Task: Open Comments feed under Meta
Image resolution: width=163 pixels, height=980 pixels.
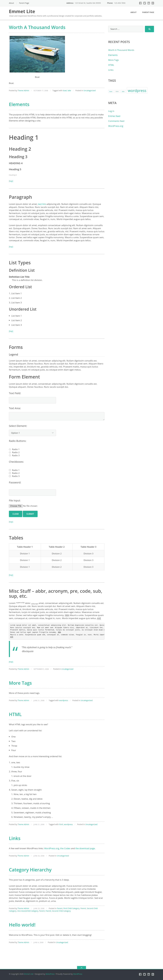Action: coord(116,121)
